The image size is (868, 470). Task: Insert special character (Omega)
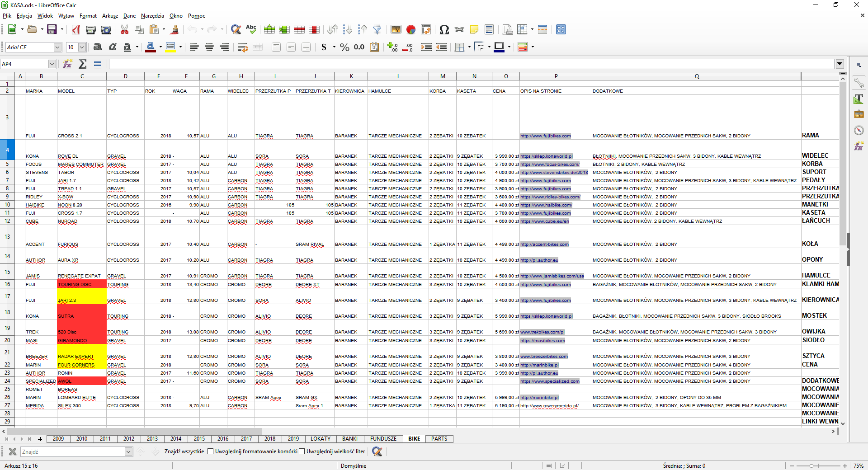tap(444, 30)
